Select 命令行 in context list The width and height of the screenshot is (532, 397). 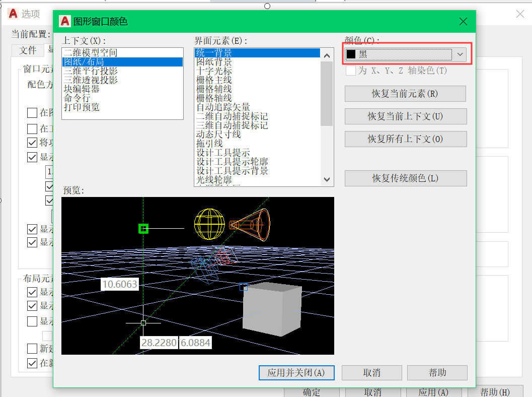[122, 98]
